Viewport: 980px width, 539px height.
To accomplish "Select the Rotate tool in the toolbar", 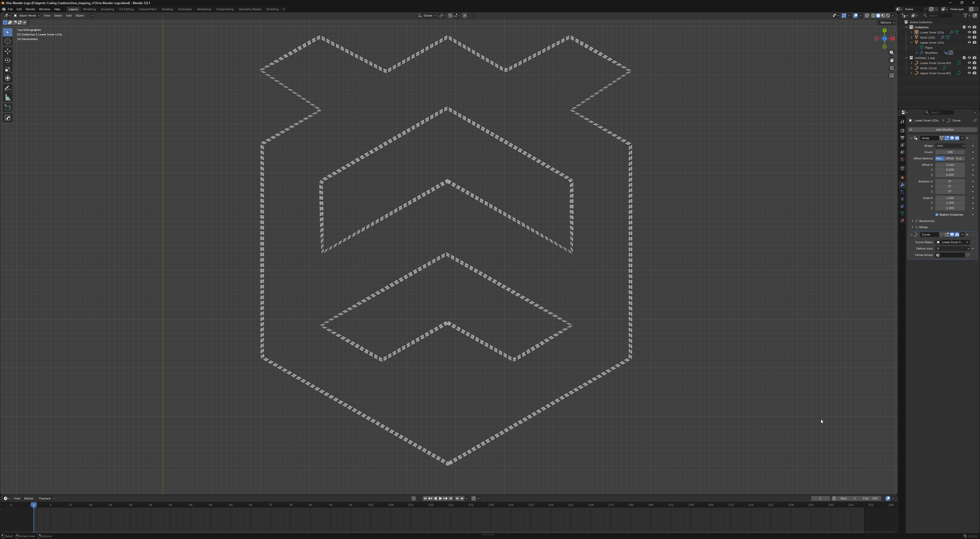I will click(x=8, y=60).
